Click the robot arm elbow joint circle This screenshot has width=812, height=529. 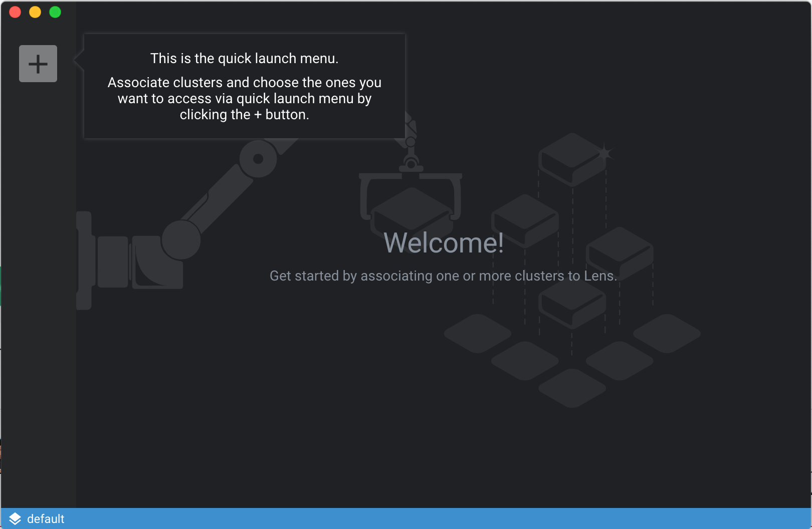point(258,159)
